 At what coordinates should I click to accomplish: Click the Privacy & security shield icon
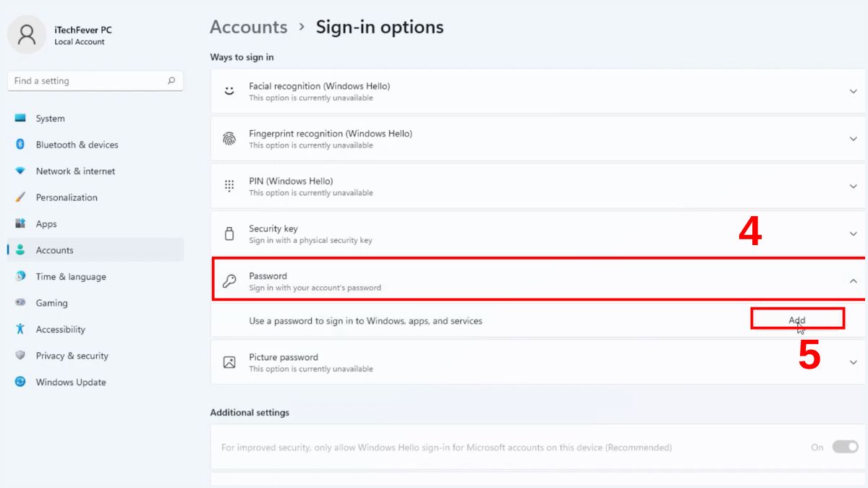[20, 356]
